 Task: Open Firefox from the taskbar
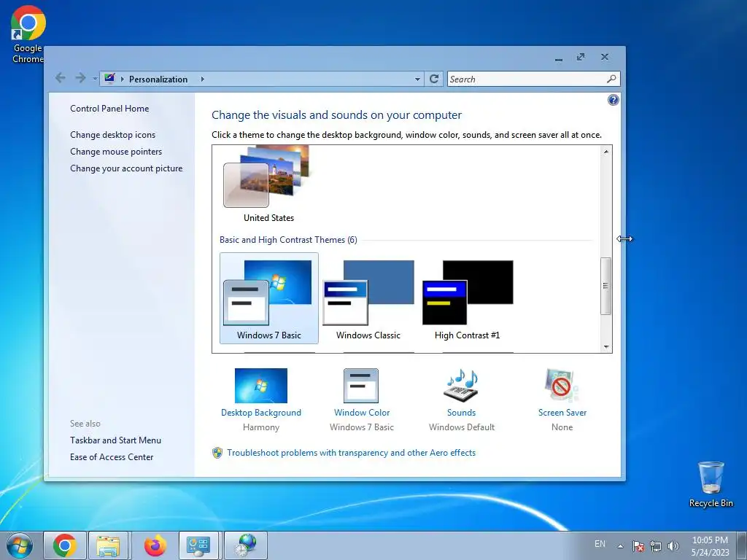[155, 545]
